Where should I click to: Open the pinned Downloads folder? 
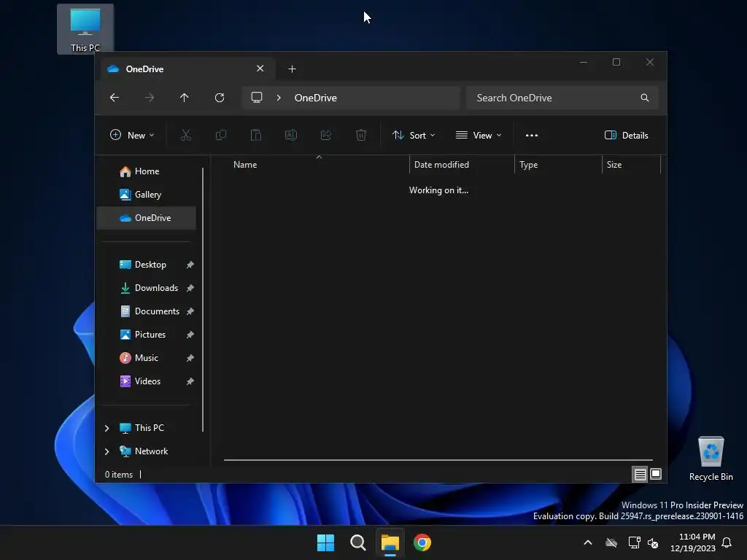tap(147, 288)
